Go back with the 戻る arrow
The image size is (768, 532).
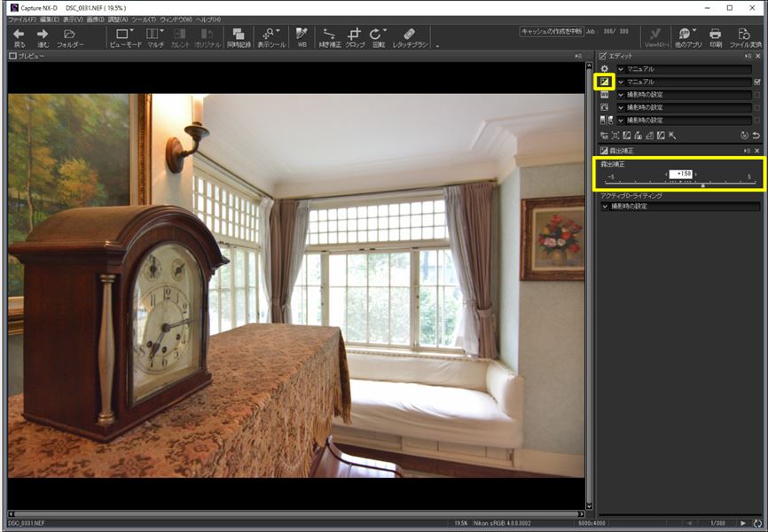pos(20,38)
